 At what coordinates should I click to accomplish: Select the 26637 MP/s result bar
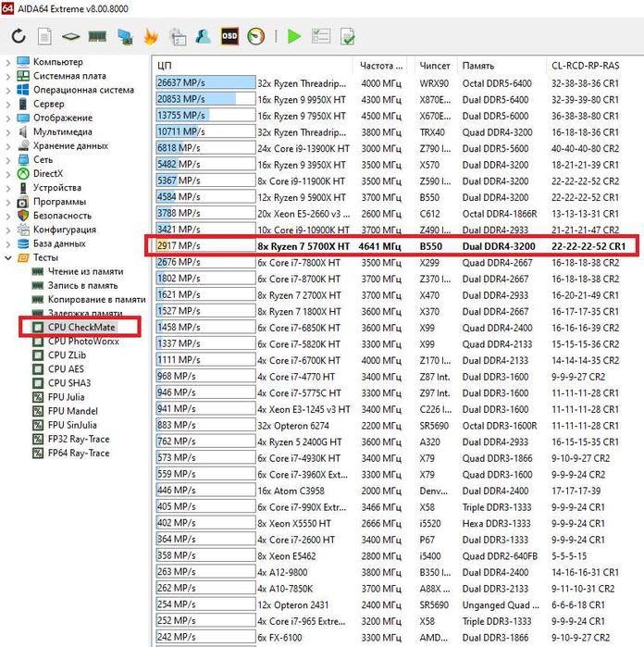[x=205, y=83]
